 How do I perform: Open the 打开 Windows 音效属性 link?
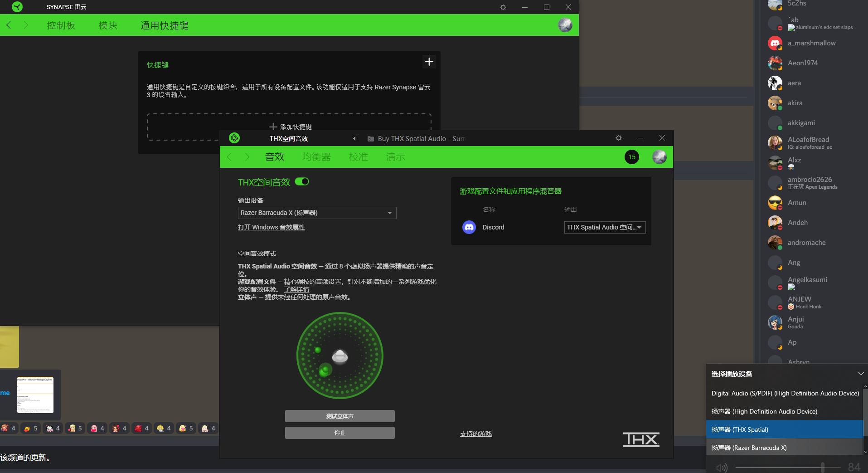[x=271, y=227]
